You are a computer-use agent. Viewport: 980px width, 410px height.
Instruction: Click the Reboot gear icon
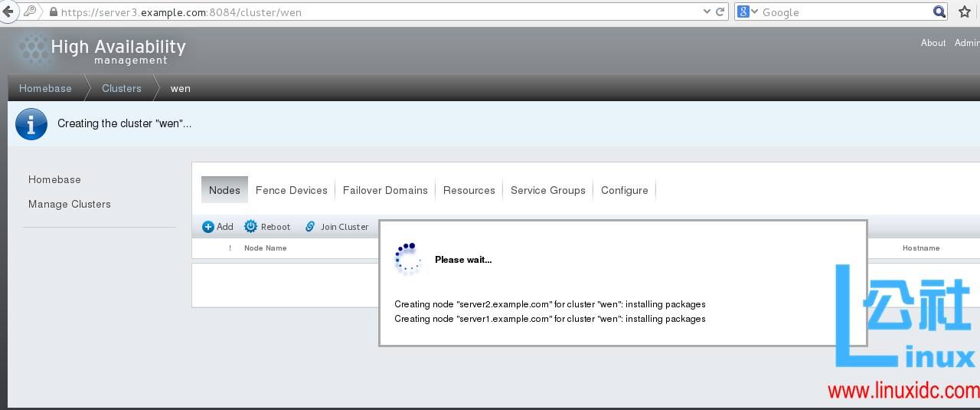250,227
